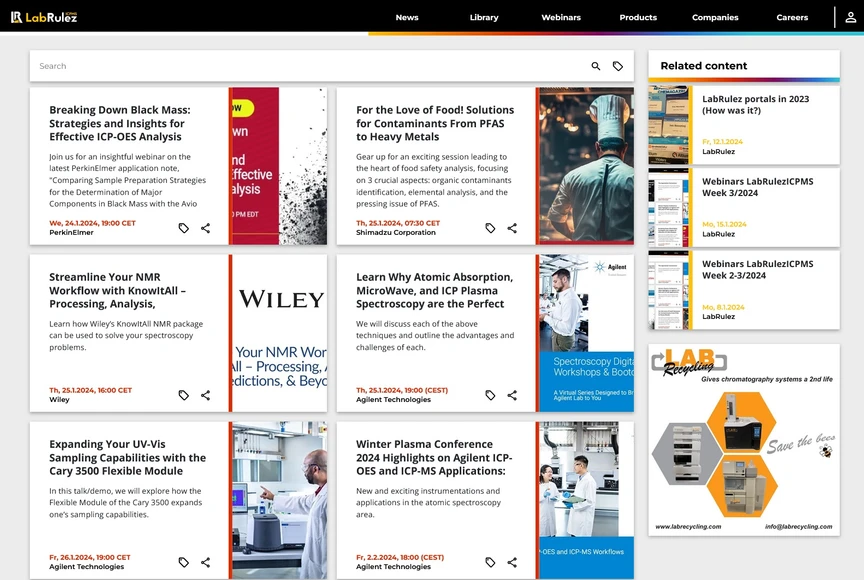Open the Careers menu
Image resolution: width=864 pixels, height=580 pixels.
coord(792,17)
